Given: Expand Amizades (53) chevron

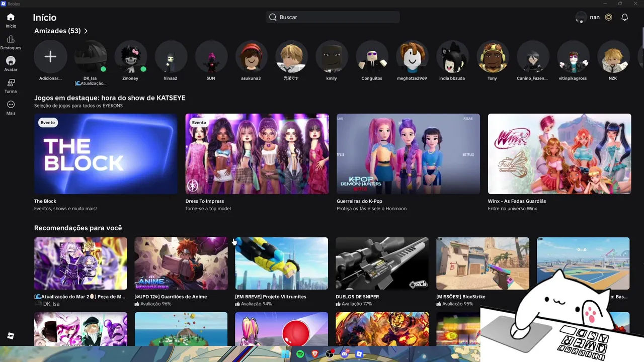Looking at the screenshot, I should pyautogui.click(x=86, y=31).
